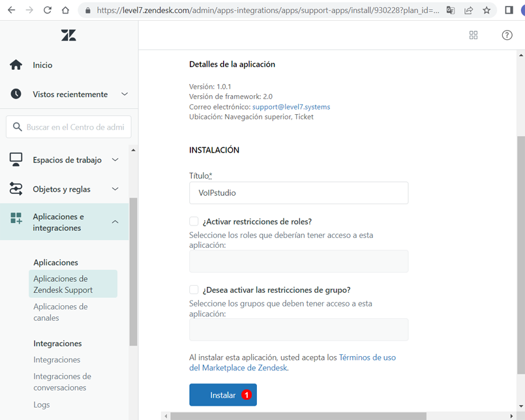
Task: Open the Zendesk products grid icon
Action: click(x=473, y=35)
